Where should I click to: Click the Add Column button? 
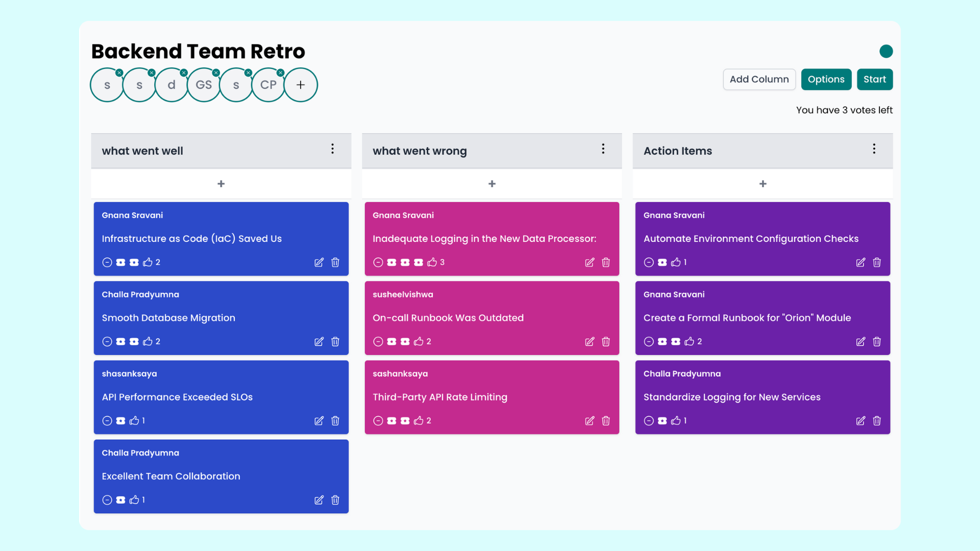click(759, 79)
